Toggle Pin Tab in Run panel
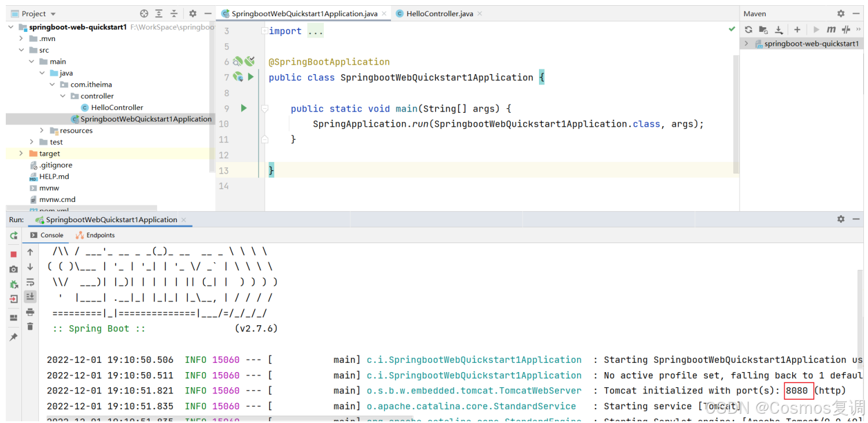 (14, 337)
